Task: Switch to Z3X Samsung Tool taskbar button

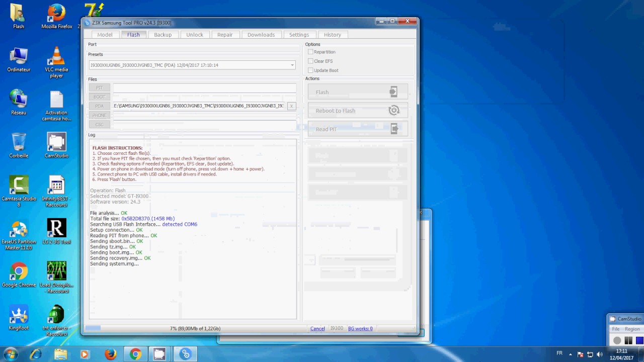Action: 185,354
